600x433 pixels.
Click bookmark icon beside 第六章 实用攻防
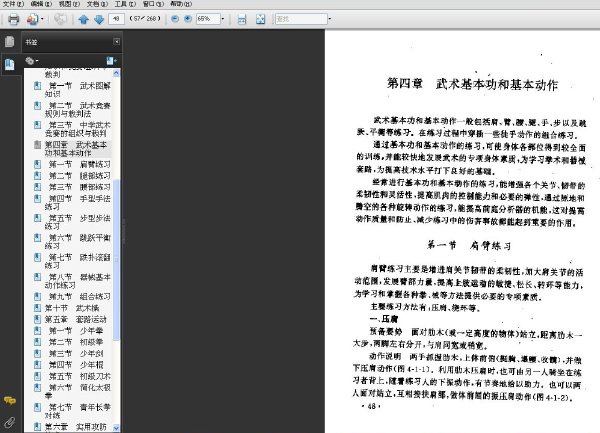point(38,426)
